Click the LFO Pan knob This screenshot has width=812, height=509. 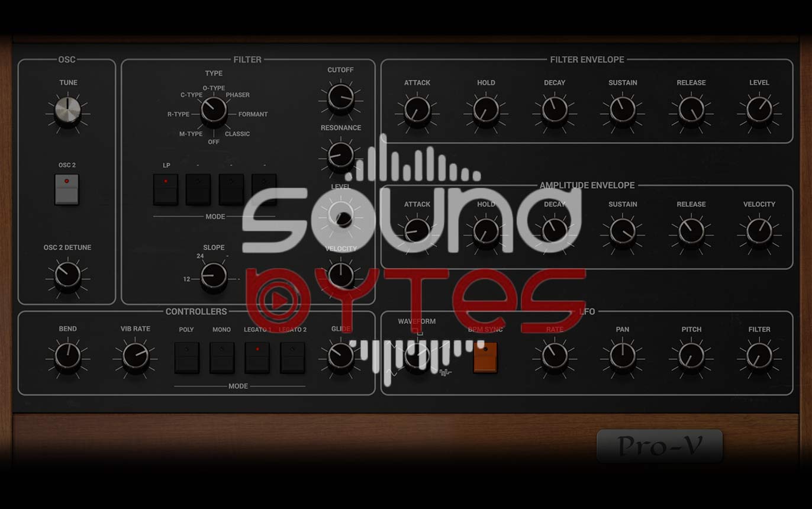(x=623, y=356)
